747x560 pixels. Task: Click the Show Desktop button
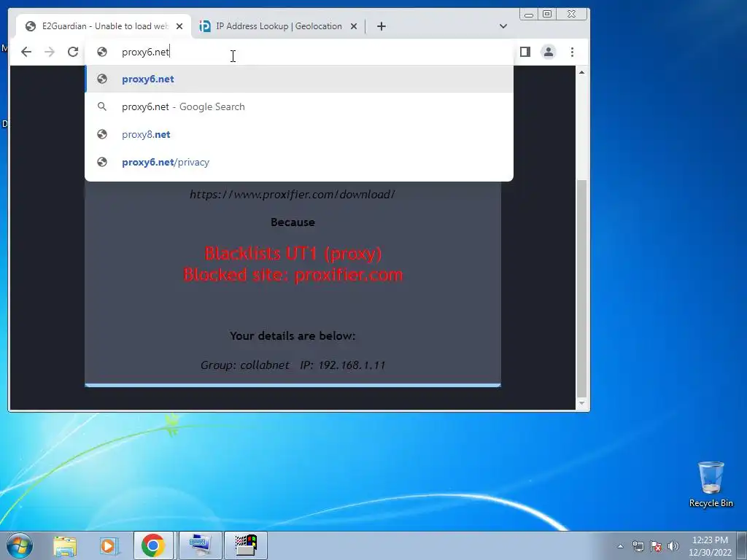tap(742, 545)
